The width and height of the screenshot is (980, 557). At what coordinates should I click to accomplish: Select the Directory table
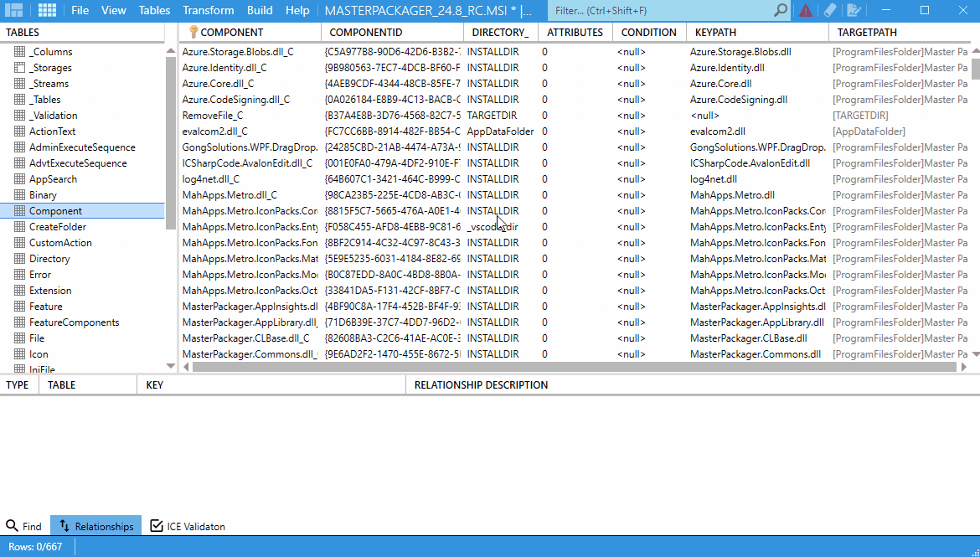[49, 259]
